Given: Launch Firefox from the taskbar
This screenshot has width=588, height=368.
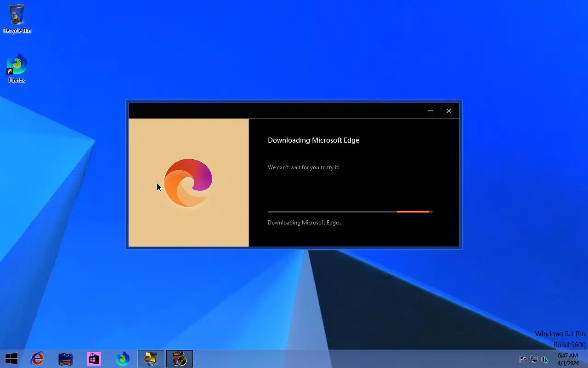Looking at the screenshot, I should pyautogui.click(x=123, y=359).
